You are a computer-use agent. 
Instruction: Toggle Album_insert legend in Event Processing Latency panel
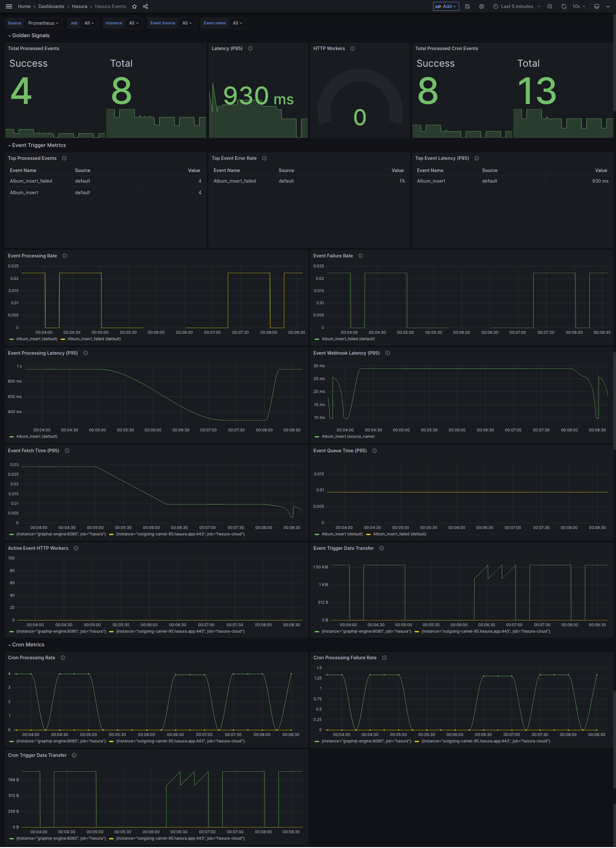(37, 437)
